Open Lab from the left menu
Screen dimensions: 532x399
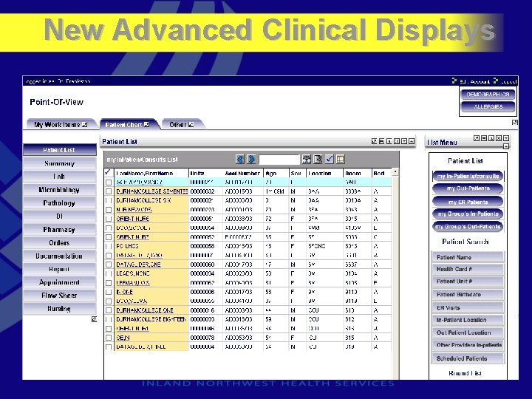tap(59, 177)
